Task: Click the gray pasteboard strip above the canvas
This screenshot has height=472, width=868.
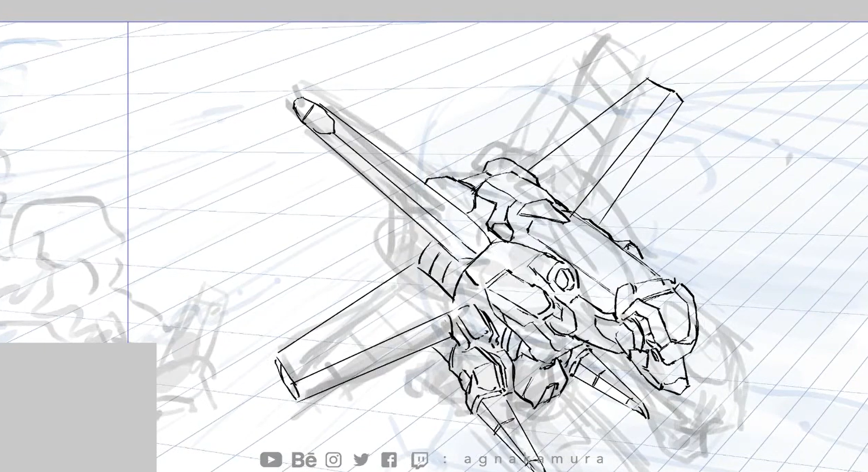Action: tap(434, 10)
